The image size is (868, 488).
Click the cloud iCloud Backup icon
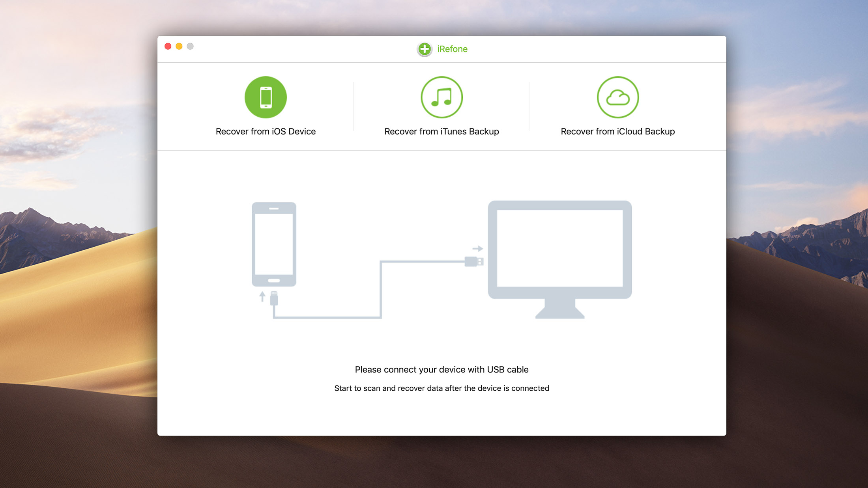pos(617,97)
